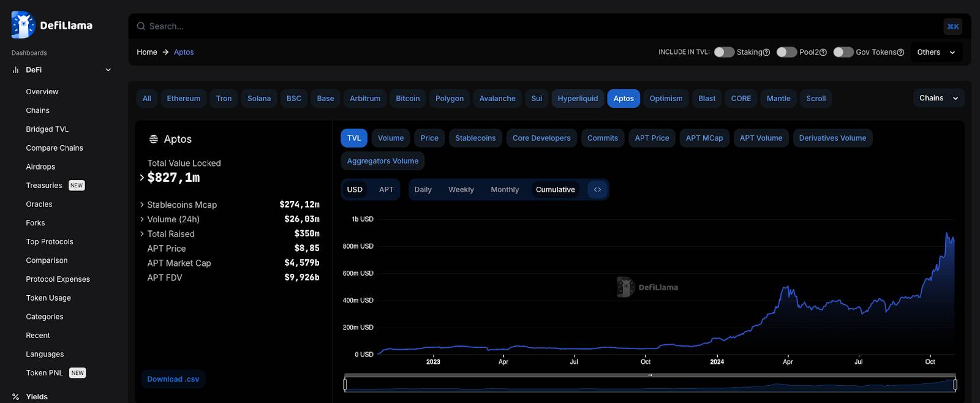Viewport: 980px width, 403px height.
Task: Select the TVL chart tab
Action: 354,138
